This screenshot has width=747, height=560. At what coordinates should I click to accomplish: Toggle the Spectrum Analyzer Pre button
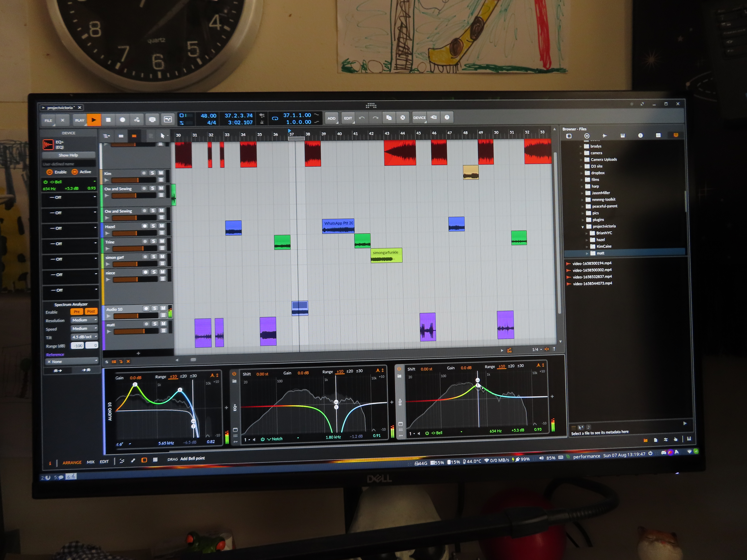pyautogui.click(x=77, y=312)
